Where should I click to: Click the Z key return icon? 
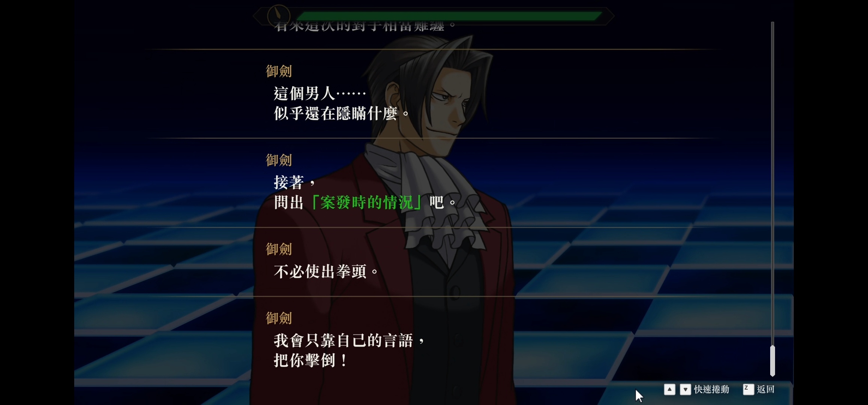(748, 389)
